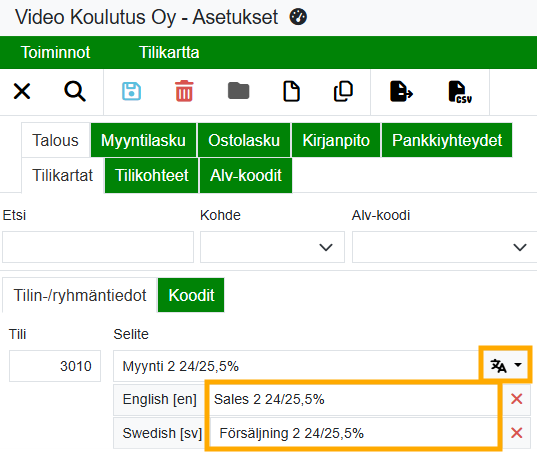
Task: Expand the Kohde dropdown
Action: pos(272,247)
